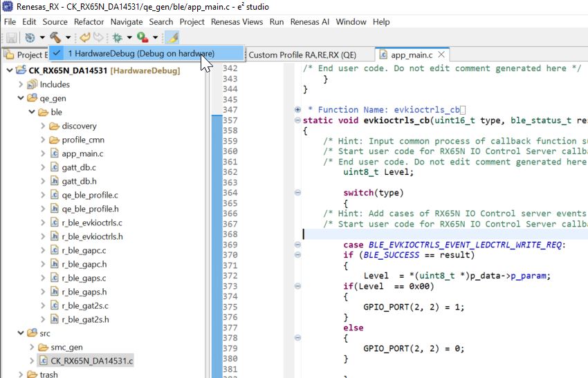Open the Edit menu
Screen dimensions: 588x378
(x=29, y=21)
